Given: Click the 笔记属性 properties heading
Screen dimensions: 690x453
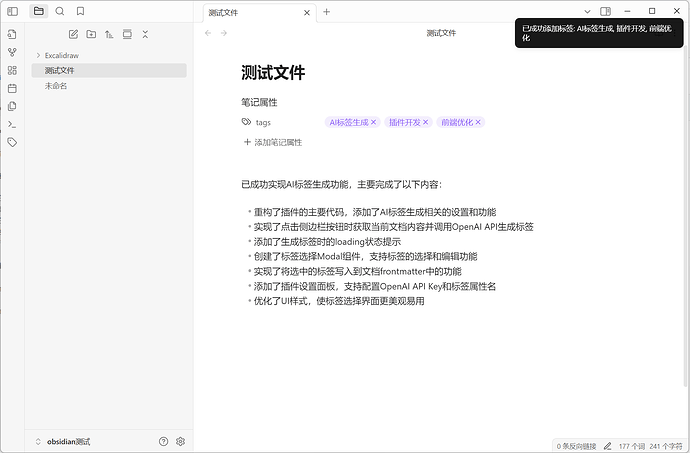Looking at the screenshot, I should point(259,103).
